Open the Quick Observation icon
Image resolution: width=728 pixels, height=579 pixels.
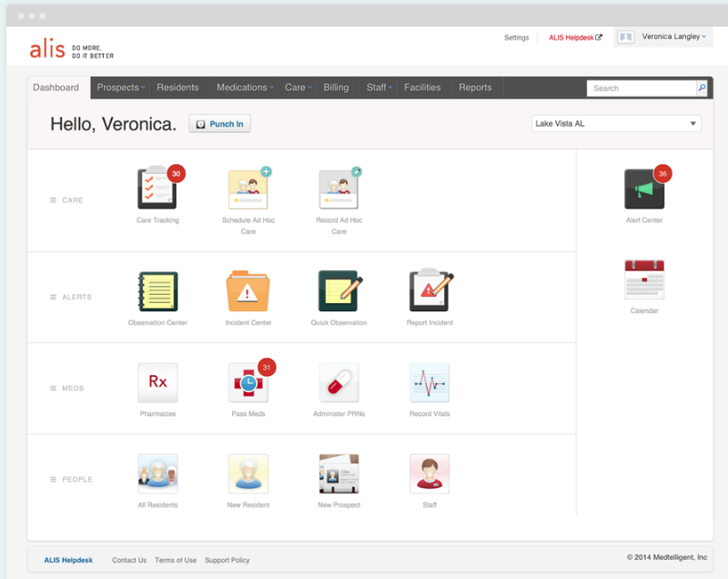pos(339,291)
